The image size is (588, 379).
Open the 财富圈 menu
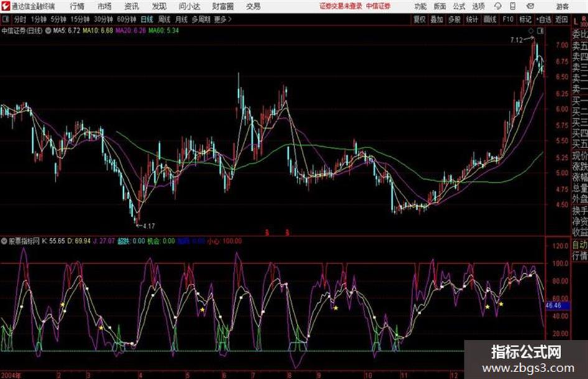point(223,6)
